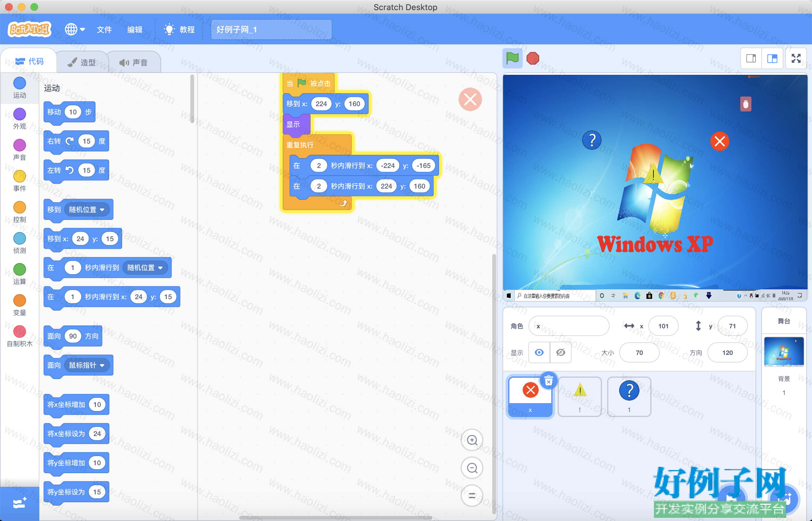This screenshot has width=812, height=521.
Task: Select the 运算 operators category
Action: pos(20,274)
